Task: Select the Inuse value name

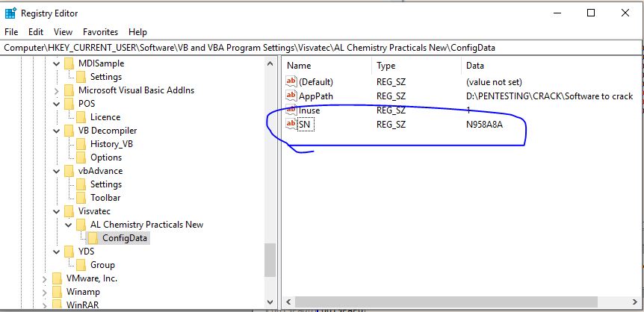Action: tap(309, 110)
